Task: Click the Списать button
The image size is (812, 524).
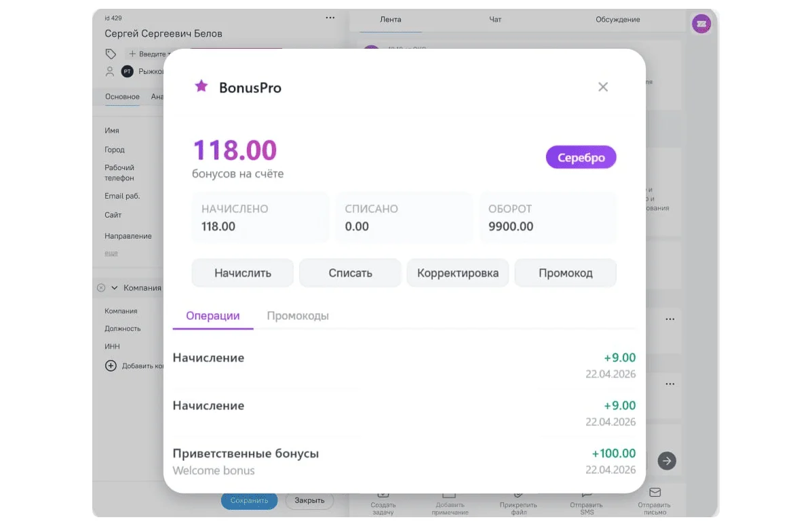Action: (x=350, y=273)
